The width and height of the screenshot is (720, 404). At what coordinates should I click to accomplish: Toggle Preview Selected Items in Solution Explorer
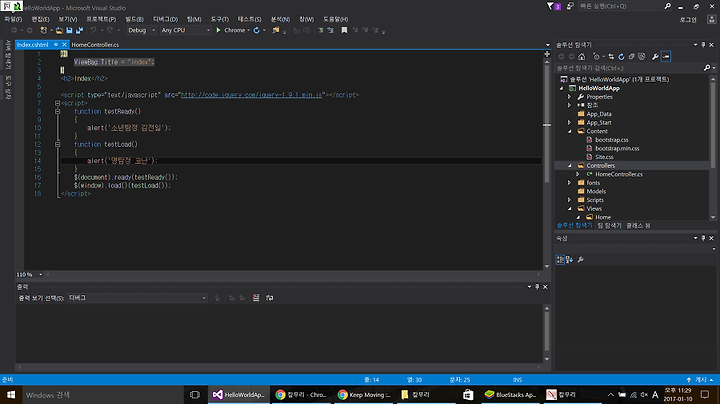pos(666,56)
